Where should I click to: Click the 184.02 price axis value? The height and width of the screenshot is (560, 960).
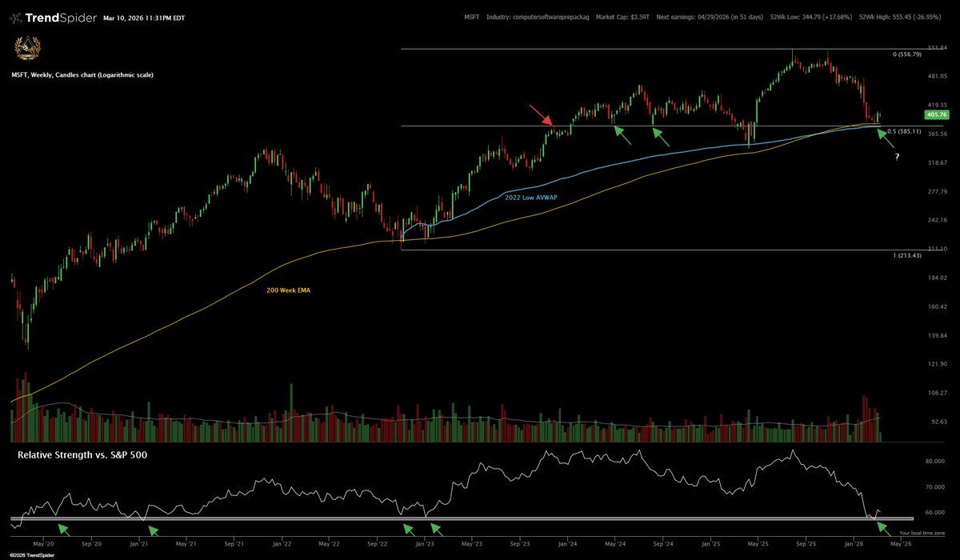click(937, 278)
